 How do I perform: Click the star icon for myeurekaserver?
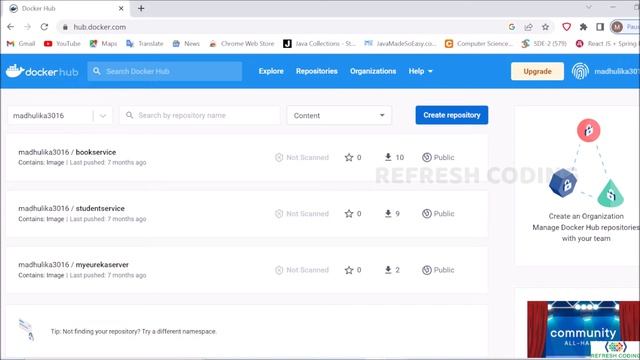[349, 270]
